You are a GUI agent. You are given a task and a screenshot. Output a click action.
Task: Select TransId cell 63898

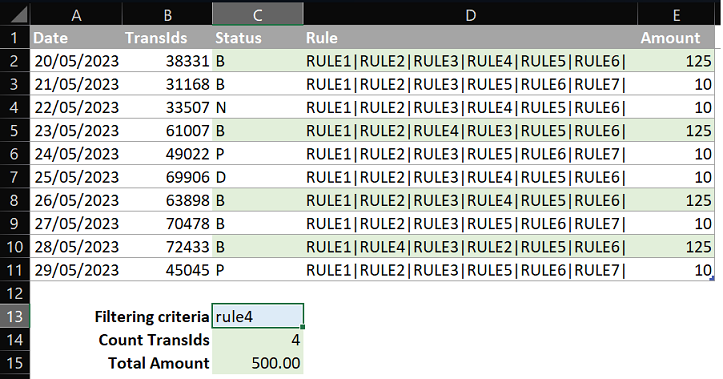167,200
